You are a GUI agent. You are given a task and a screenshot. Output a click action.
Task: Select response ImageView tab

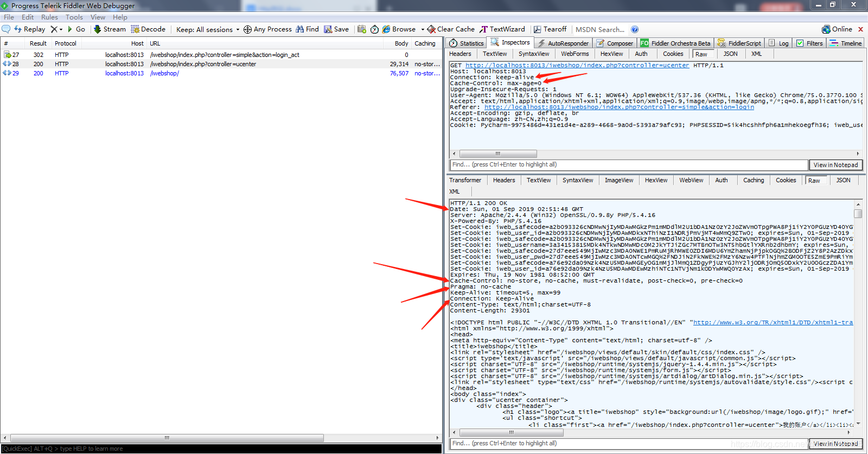[619, 180]
